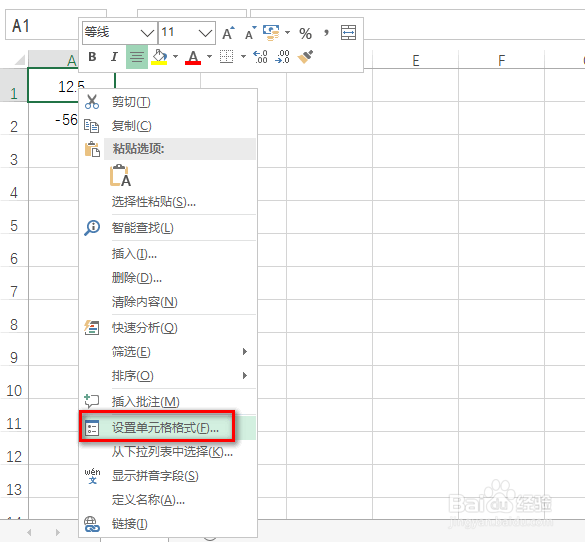The height and width of the screenshot is (542, 585).
Task: Select 清除内容(N) entry
Action: (168, 302)
